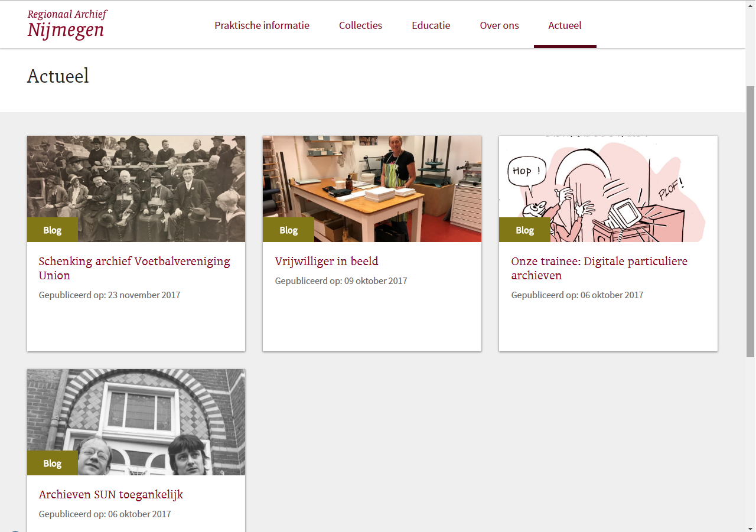Click the historic clergy group photo thumbnail

pyautogui.click(x=136, y=189)
